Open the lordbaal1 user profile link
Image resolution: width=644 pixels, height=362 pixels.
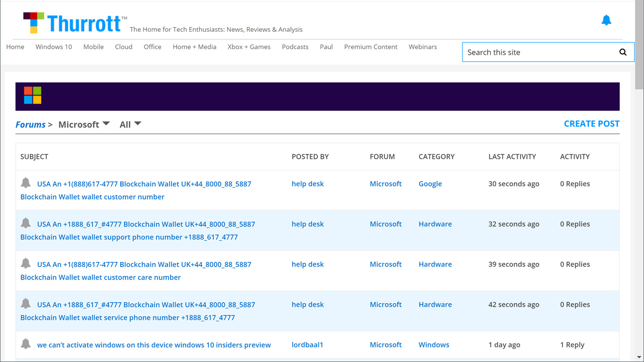[x=307, y=345]
